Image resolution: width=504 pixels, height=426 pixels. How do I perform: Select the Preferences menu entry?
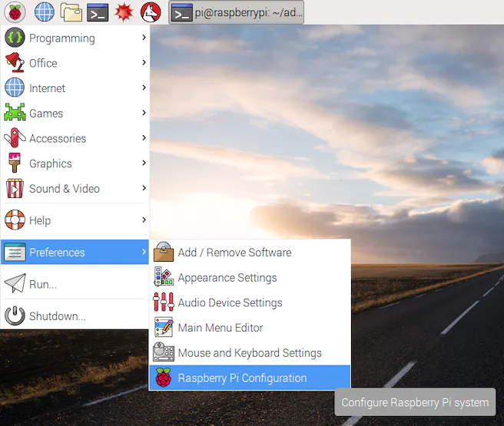pos(75,252)
